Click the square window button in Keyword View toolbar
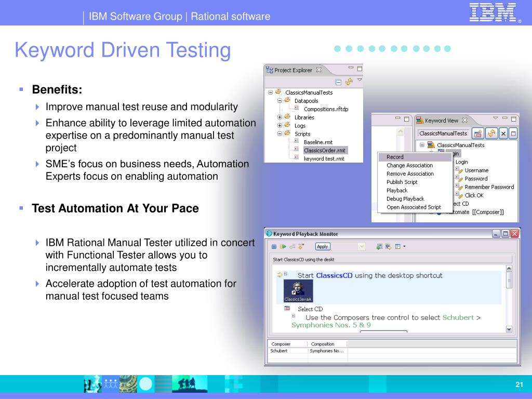Image resolution: width=532 pixels, height=399 pixels. [513, 134]
